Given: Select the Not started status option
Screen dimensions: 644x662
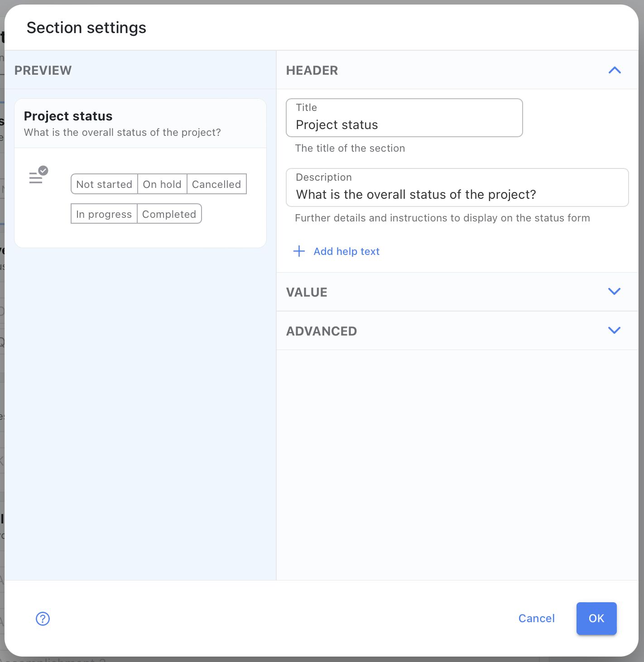Looking at the screenshot, I should [x=104, y=184].
